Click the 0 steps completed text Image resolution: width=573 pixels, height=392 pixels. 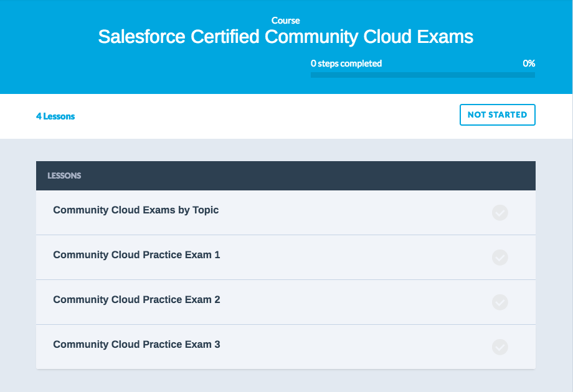[346, 63]
